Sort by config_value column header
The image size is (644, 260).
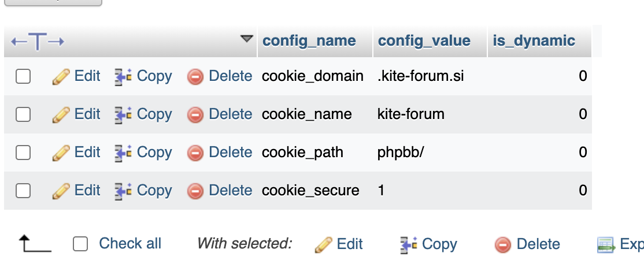(x=424, y=40)
